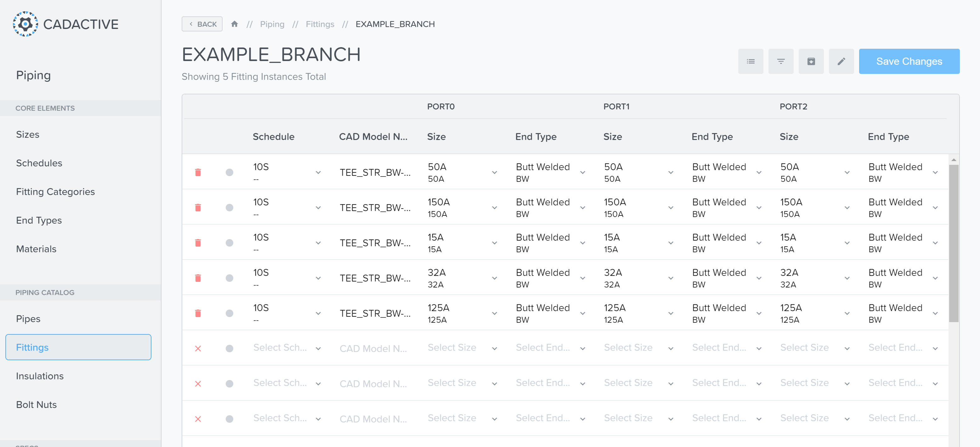The width and height of the screenshot is (980, 447).
Task: Delete the 125A fitting row with trash icon
Action: click(198, 313)
